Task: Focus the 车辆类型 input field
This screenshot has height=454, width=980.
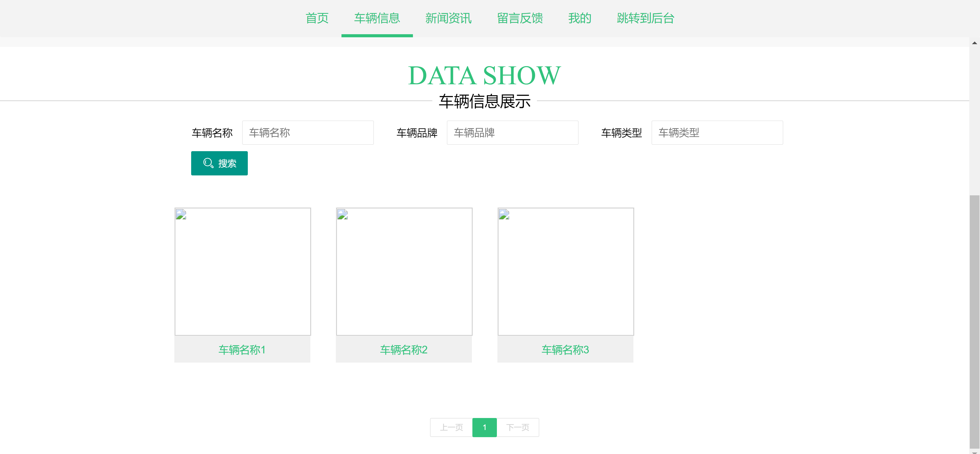Action: click(x=717, y=133)
